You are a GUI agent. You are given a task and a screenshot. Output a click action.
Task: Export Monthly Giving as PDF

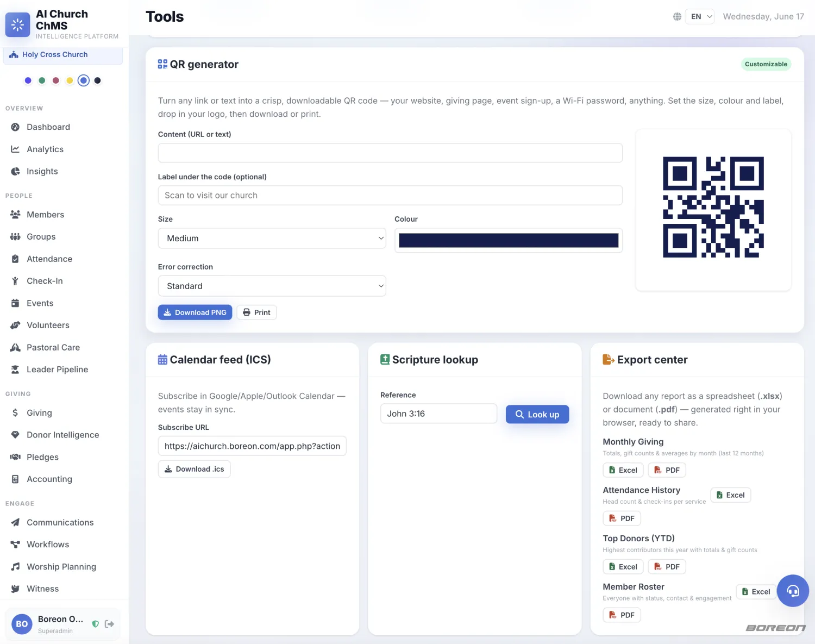pyautogui.click(x=667, y=470)
